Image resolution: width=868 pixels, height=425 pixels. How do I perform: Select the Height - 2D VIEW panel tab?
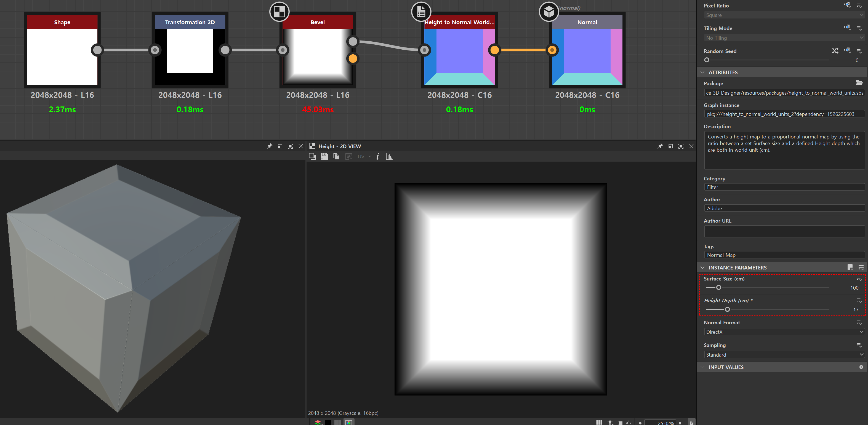(x=339, y=146)
